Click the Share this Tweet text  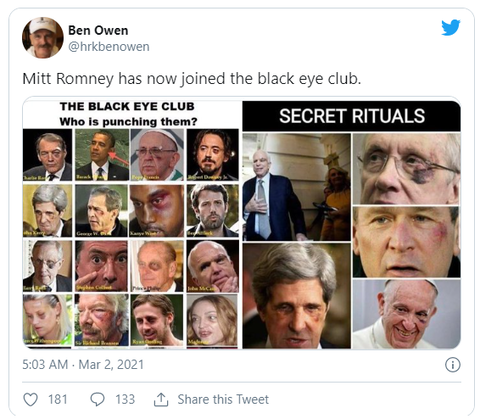[223, 399]
